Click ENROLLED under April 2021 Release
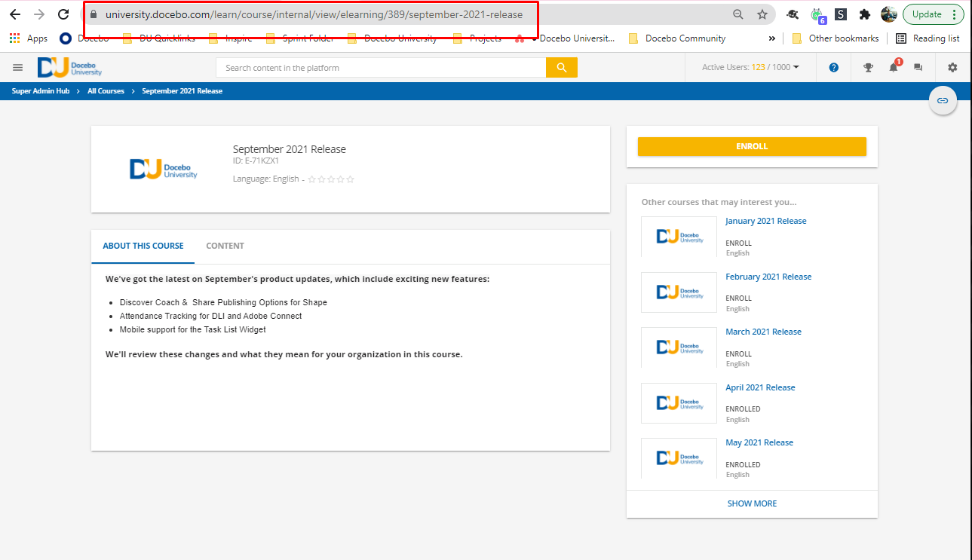This screenshot has height=560, width=972. tap(743, 409)
